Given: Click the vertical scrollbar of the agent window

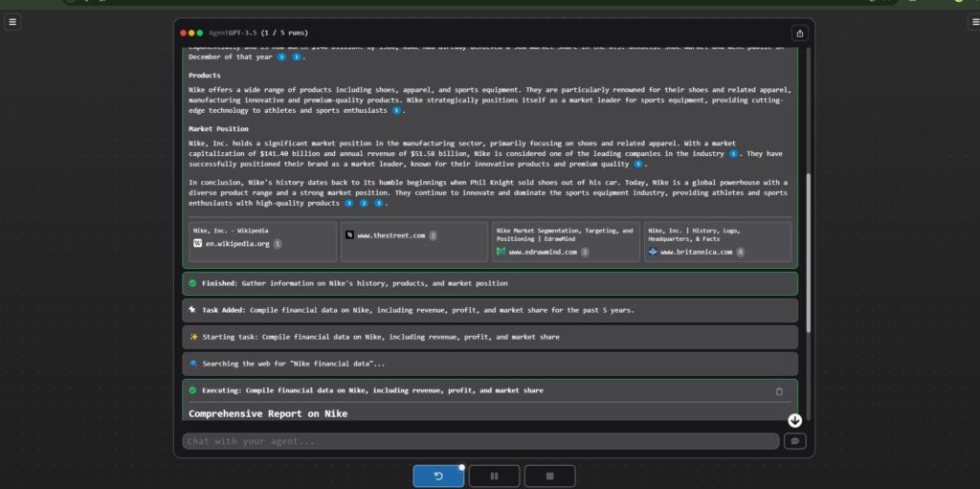Looking at the screenshot, I should tap(808, 254).
